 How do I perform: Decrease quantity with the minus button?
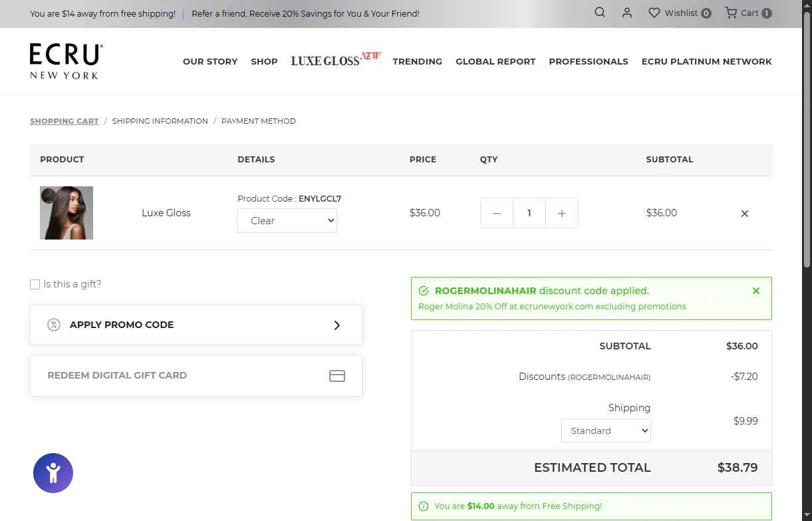click(x=497, y=213)
